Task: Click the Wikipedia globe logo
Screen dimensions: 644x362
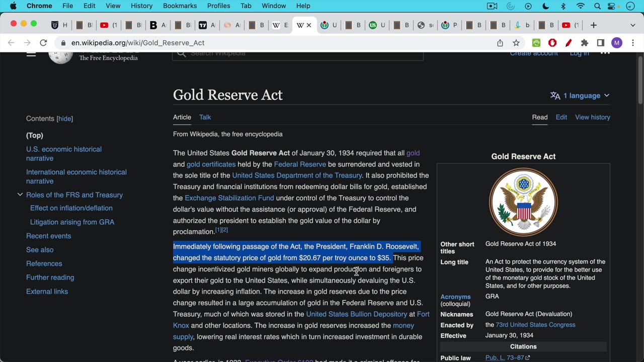Action: (60, 57)
